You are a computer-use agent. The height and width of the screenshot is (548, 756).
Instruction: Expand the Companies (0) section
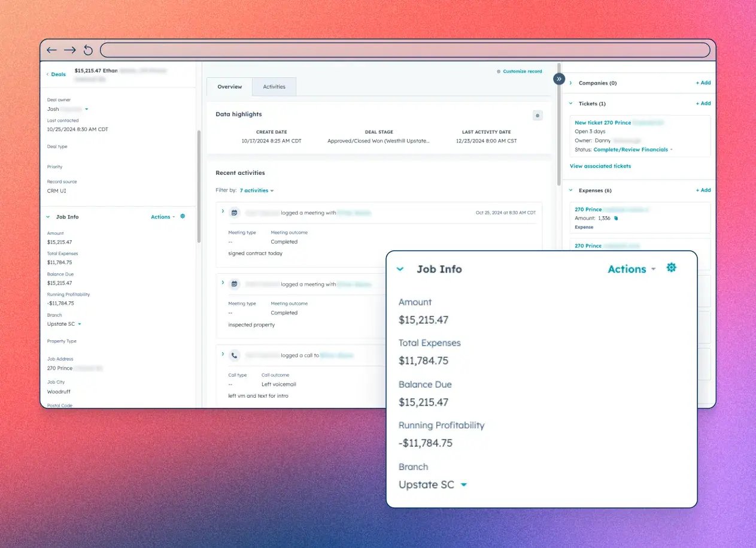pos(570,83)
